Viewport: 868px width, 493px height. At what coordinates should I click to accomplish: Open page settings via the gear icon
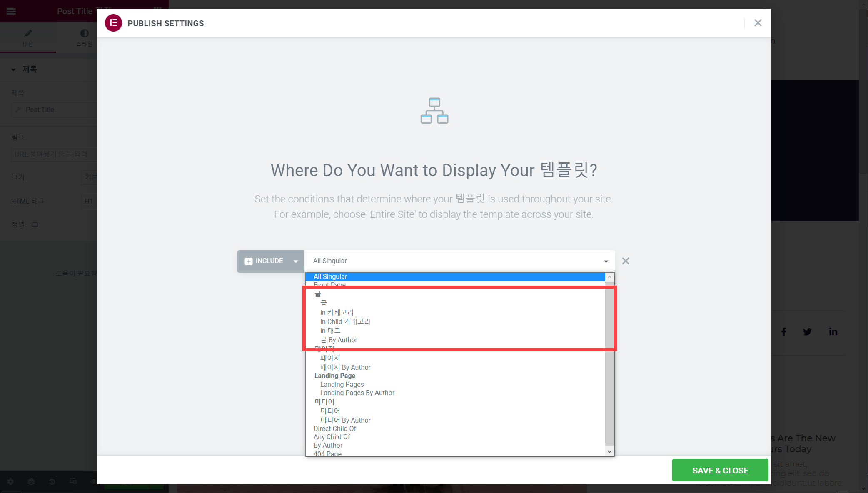tap(10, 481)
